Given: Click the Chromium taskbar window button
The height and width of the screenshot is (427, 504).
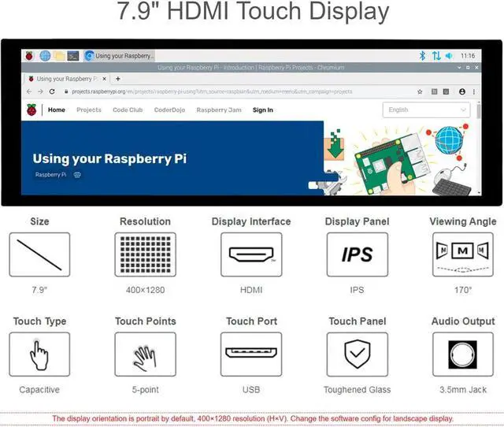Looking at the screenshot, I should click(x=120, y=56).
